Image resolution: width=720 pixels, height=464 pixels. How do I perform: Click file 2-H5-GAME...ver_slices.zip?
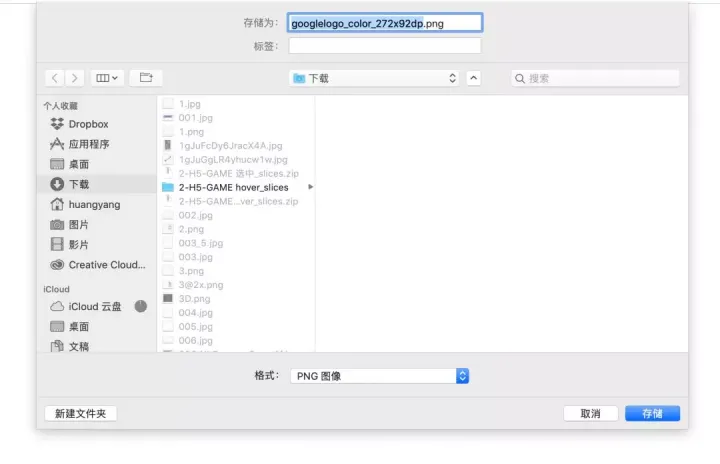pos(237,201)
